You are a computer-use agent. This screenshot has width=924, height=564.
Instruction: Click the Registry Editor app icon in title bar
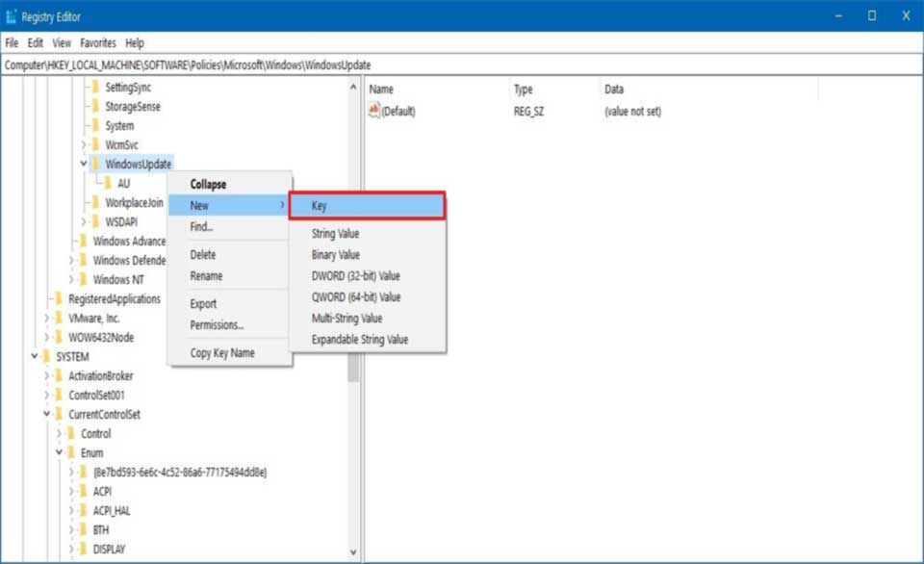11,16
